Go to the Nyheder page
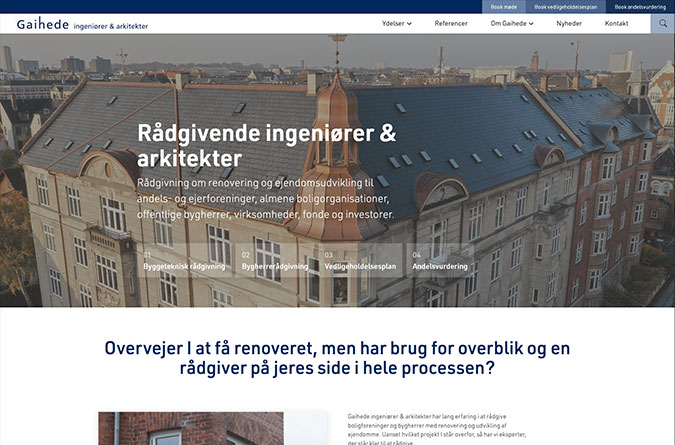 569,23
